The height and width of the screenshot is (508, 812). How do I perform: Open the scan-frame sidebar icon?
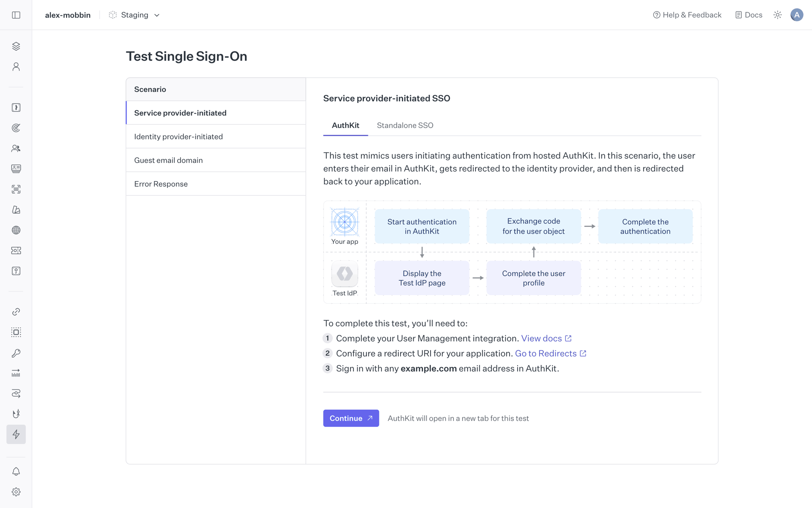pos(16,189)
